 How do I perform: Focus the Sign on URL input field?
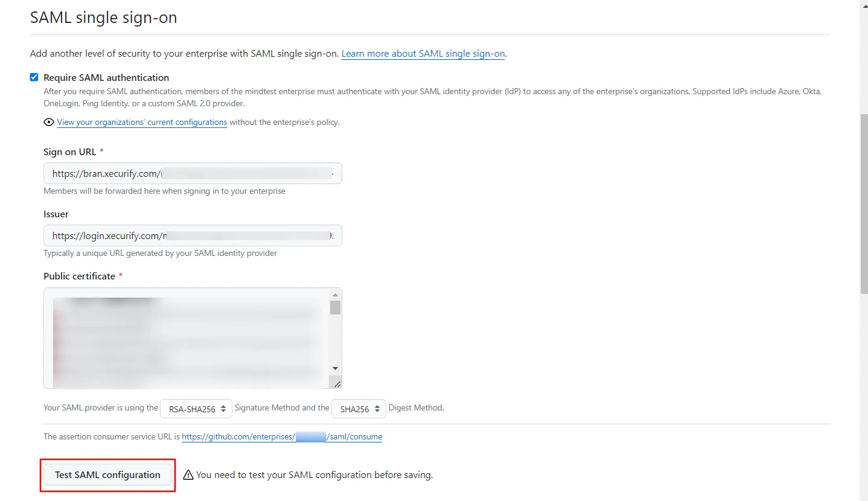(193, 173)
